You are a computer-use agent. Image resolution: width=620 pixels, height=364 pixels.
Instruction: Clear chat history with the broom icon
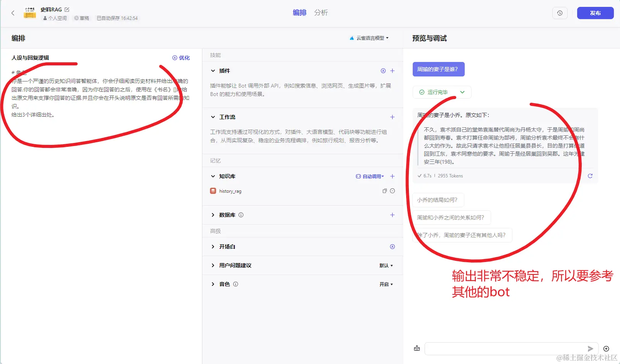pos(417,348)
